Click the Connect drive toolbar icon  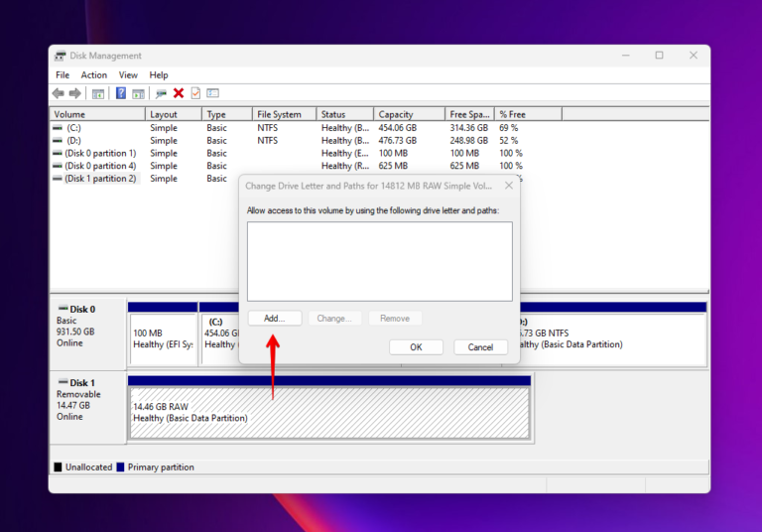pyautogui.click(x=162, y=93)
